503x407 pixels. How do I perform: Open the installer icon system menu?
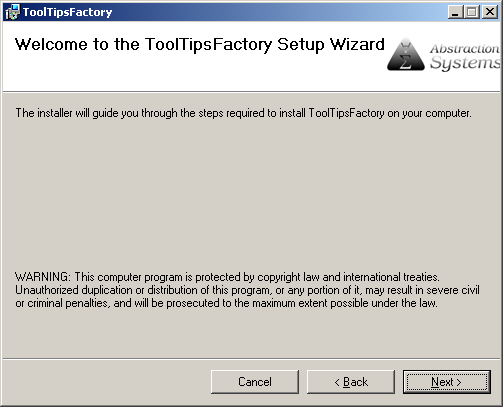(x=12, y=12)
